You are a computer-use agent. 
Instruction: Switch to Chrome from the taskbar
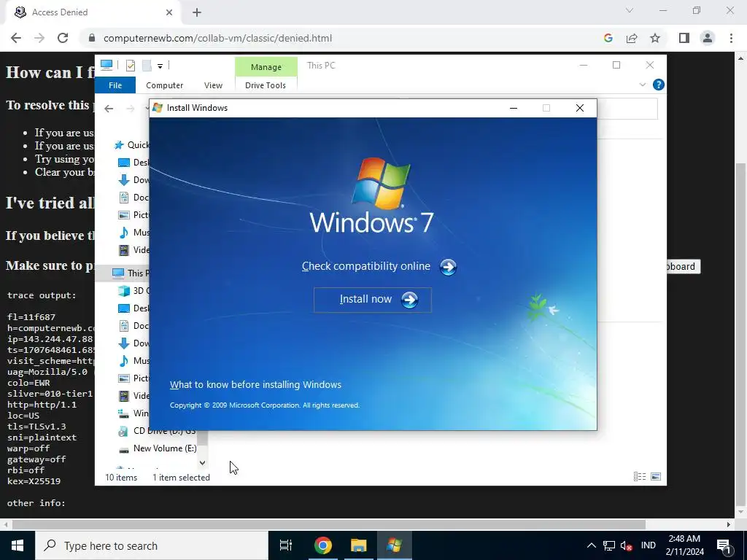click(322, 545)
